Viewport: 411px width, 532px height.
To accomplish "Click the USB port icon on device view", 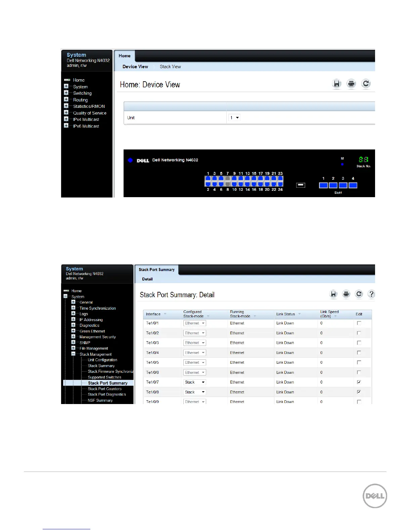I will click(301, 185).
